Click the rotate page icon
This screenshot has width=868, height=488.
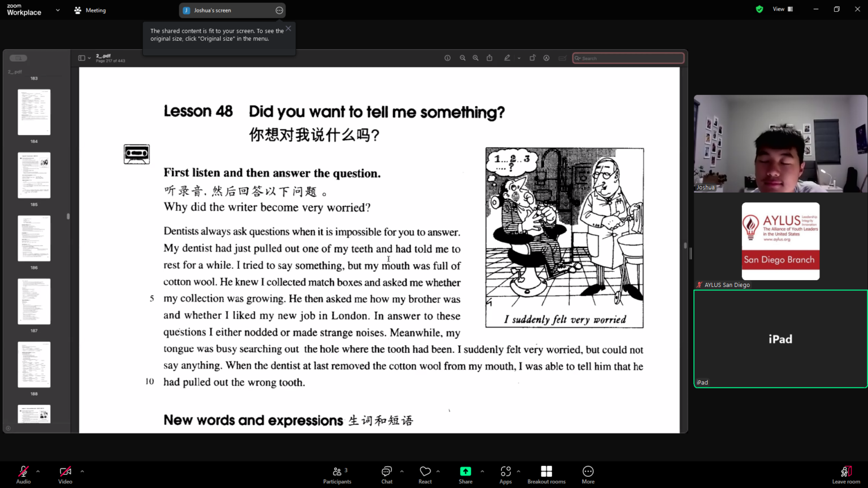coord(532,58)
